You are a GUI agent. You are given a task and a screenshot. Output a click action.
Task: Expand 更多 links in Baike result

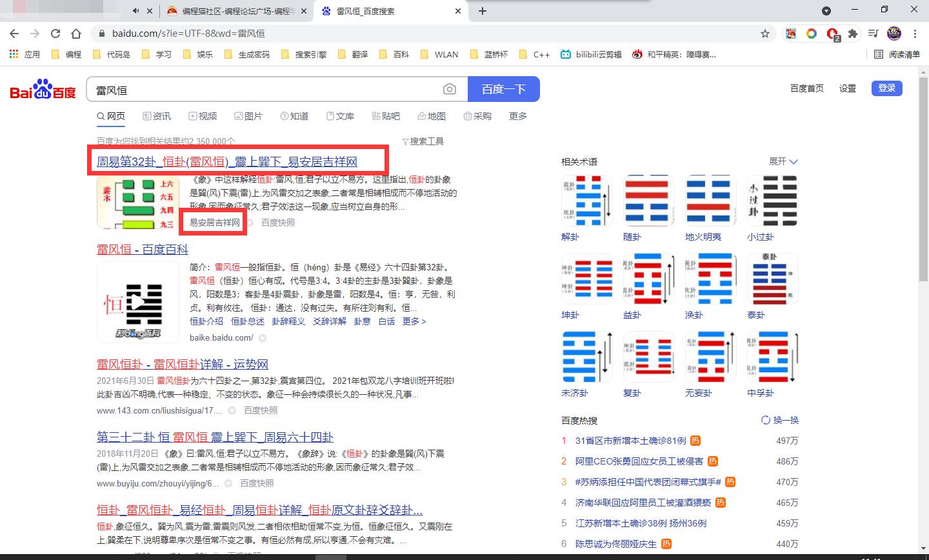[x=414, y=321]
